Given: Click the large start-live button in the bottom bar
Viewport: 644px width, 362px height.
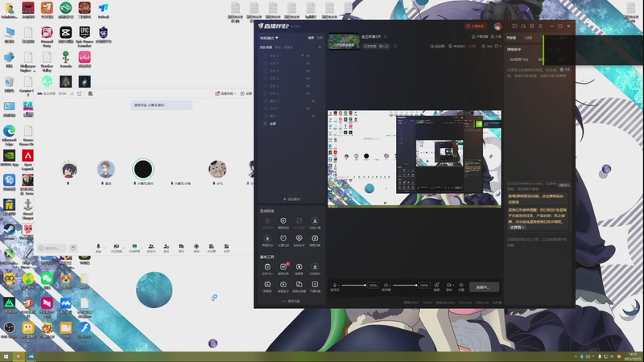Looking at the screenshot, I should click(485, 287).
